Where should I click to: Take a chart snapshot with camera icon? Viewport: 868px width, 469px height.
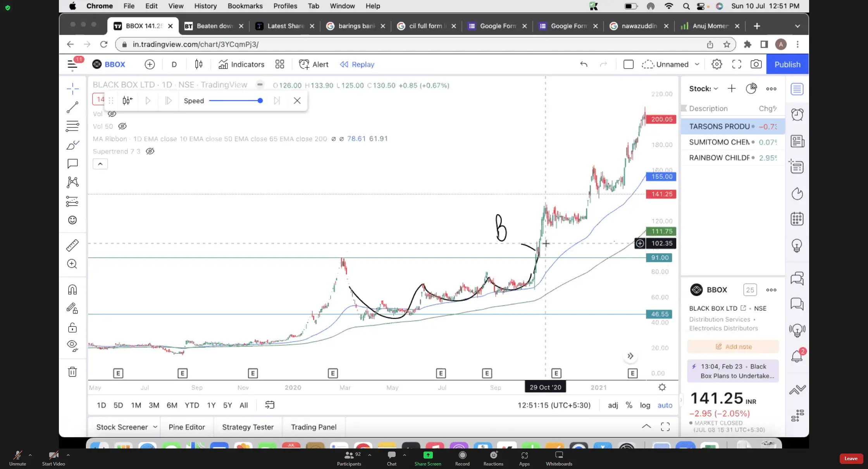point(756,64)
